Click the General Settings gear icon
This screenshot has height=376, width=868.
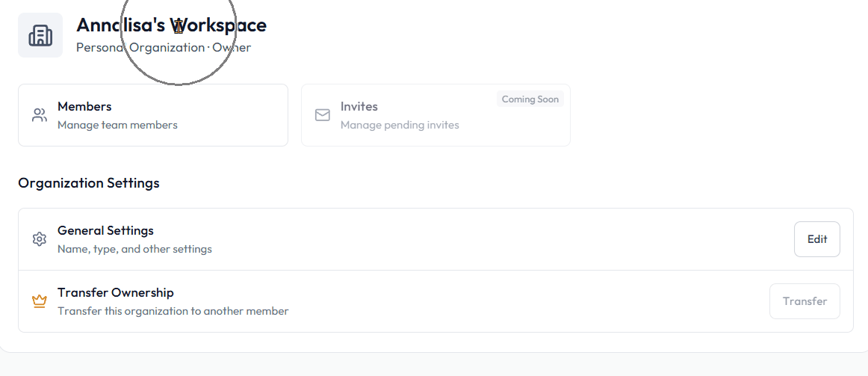pos(40,239)
